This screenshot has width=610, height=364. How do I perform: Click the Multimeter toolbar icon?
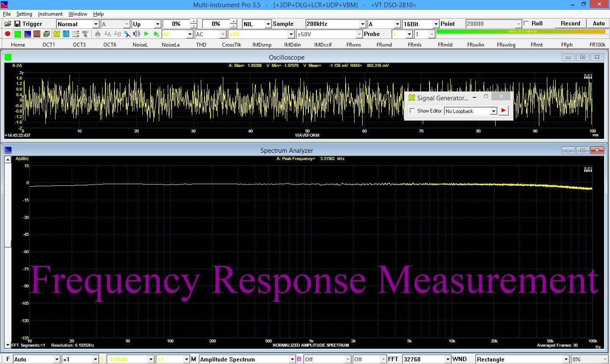[x=37, y=34]
